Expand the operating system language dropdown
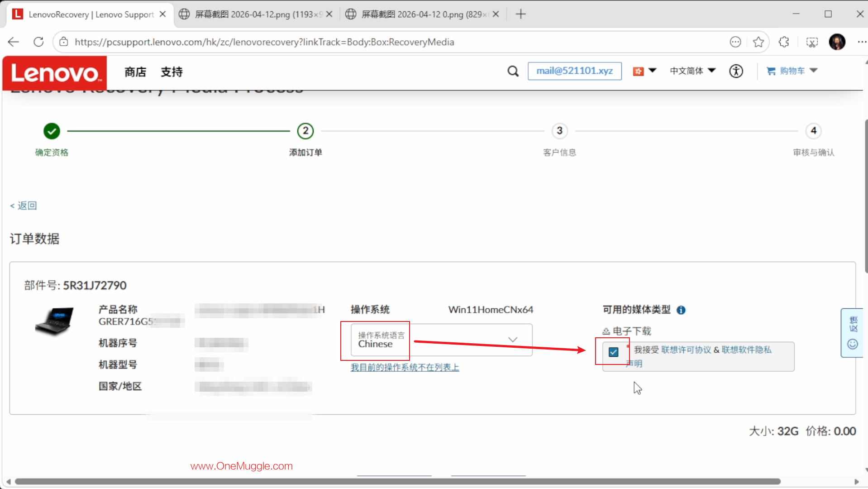The width and height of the screenshot is (868, 489). 442,340
